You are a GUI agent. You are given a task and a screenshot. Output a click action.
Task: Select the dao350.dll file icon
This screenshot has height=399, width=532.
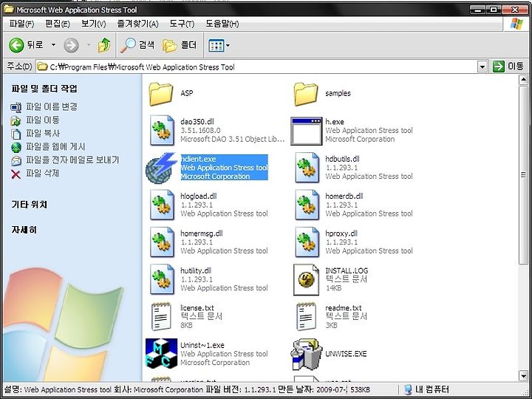click(x=162, y=130)
